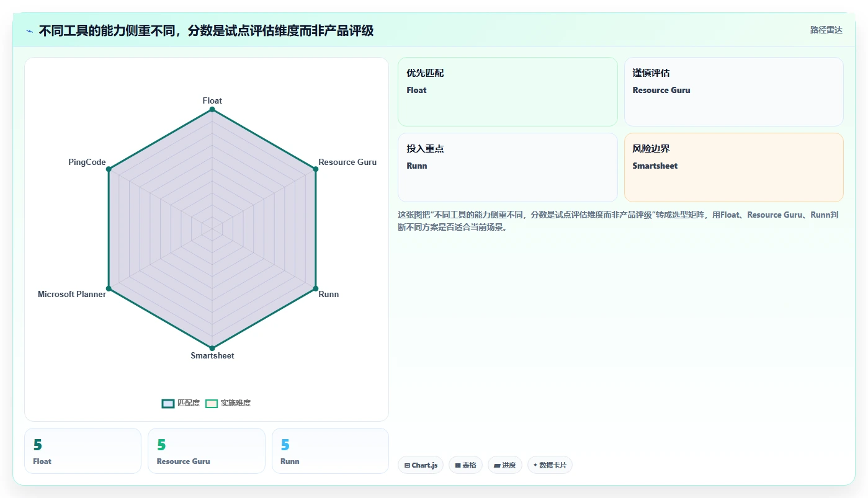The image size is (868, 498).
Task: Click the PingCode axis label
Action: tap(87, 162)
